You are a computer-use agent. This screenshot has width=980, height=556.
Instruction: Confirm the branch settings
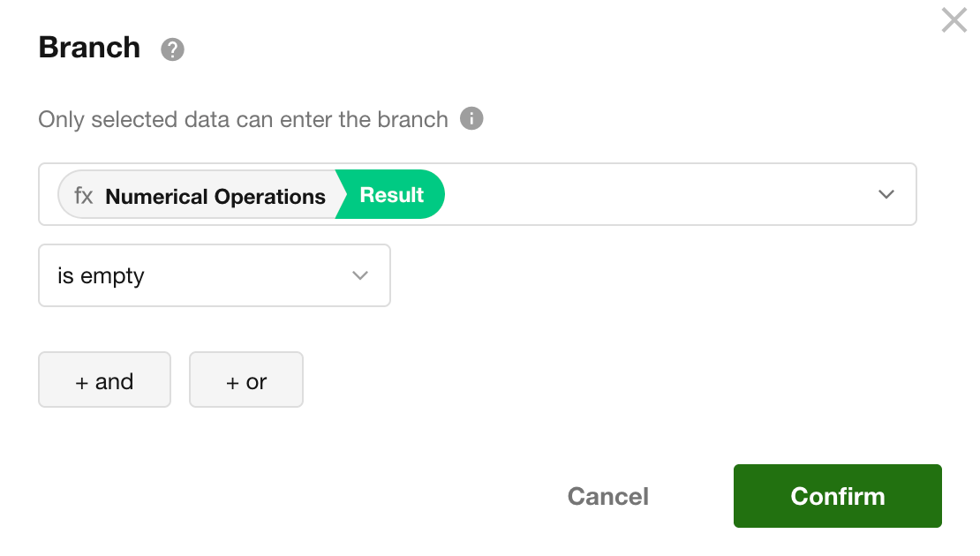coord(837,496)
